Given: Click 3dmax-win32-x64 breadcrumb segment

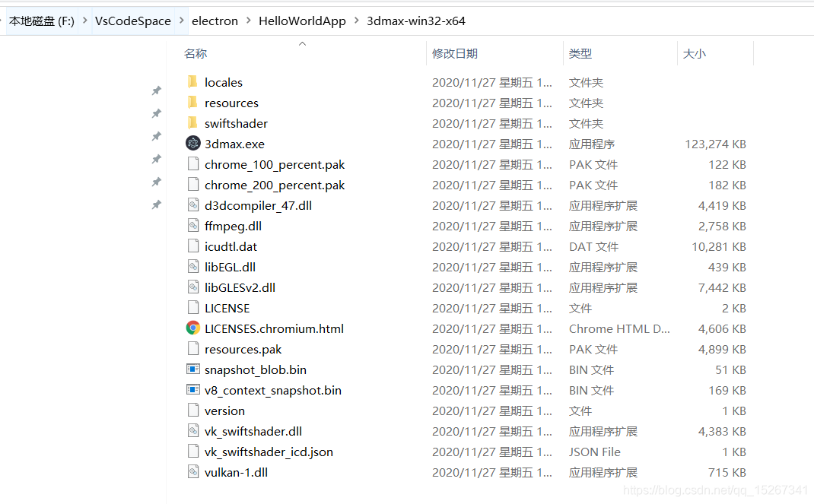Looking at the screenshot, I should (416, 21).
